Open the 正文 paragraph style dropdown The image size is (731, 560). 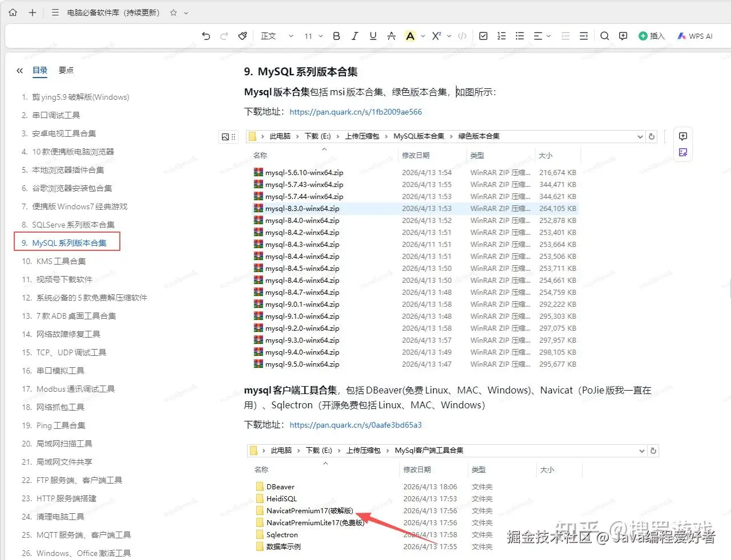277,36
